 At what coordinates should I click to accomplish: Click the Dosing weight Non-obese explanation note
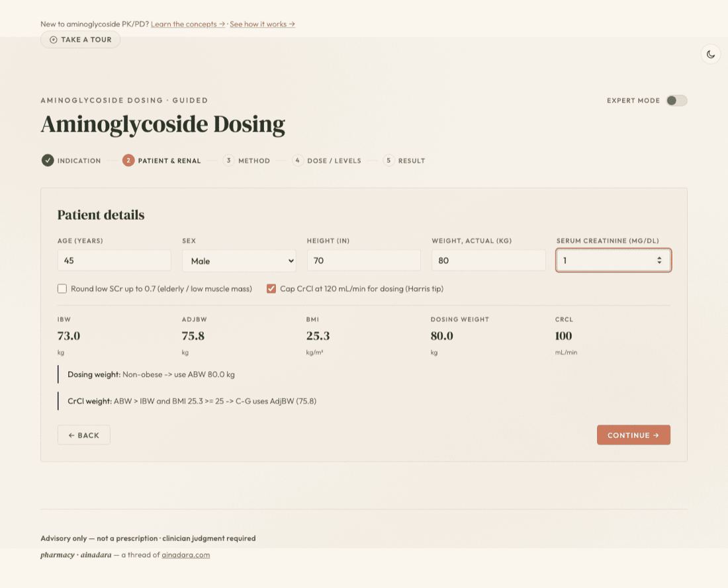[152, 374]
